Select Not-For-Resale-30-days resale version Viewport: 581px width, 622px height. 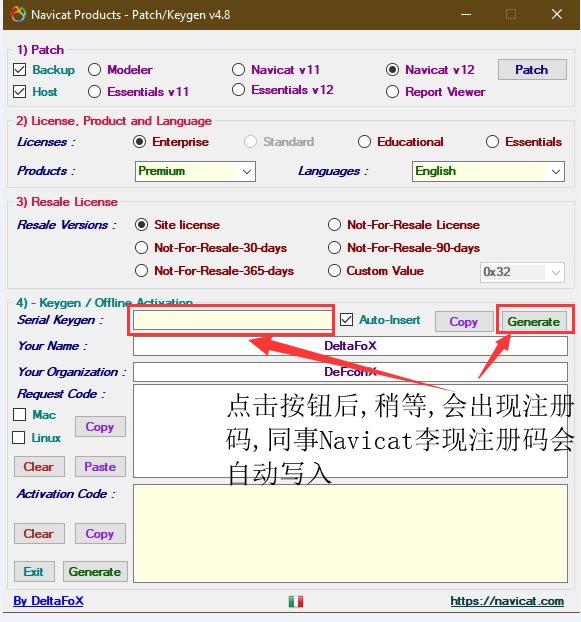[x=142, y=248]
